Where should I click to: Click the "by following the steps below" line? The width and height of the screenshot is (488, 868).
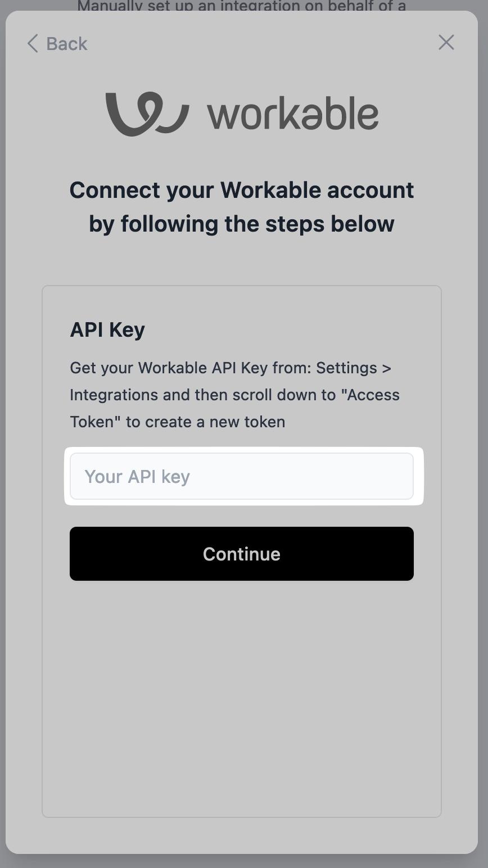(x=242, y=224)
